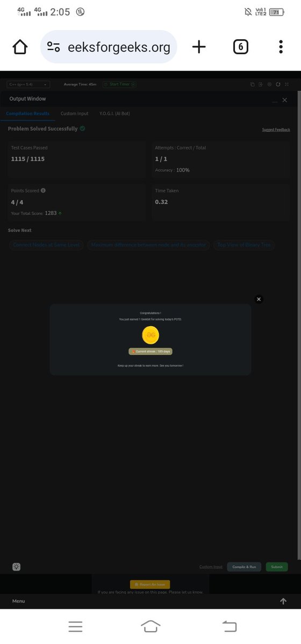Click the Current streak 109 days badge
This screenshot has height=644, width=301.
pyautogui.click(x=150, y=352)
